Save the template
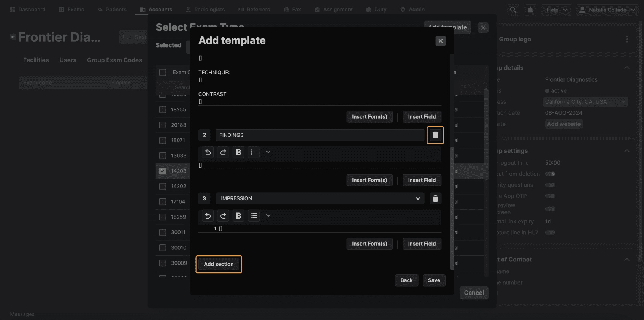 coord(434,280)
